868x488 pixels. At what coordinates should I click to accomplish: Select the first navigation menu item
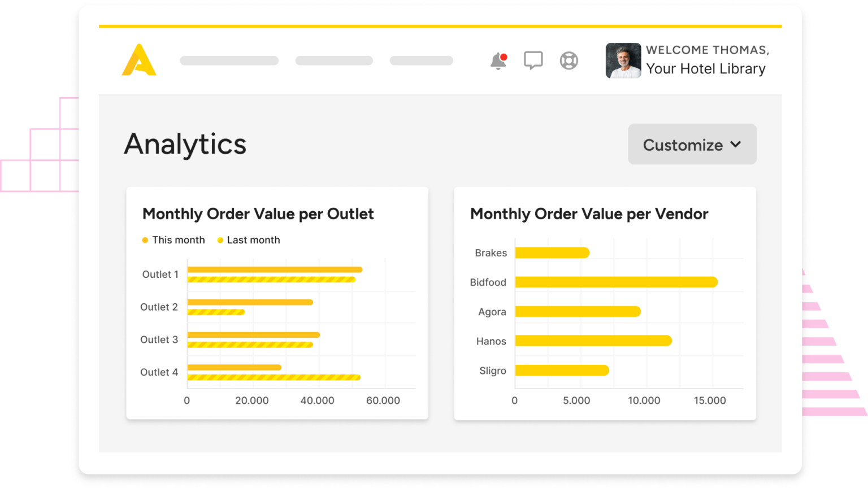pyautogui.click(x=229, y=60)
